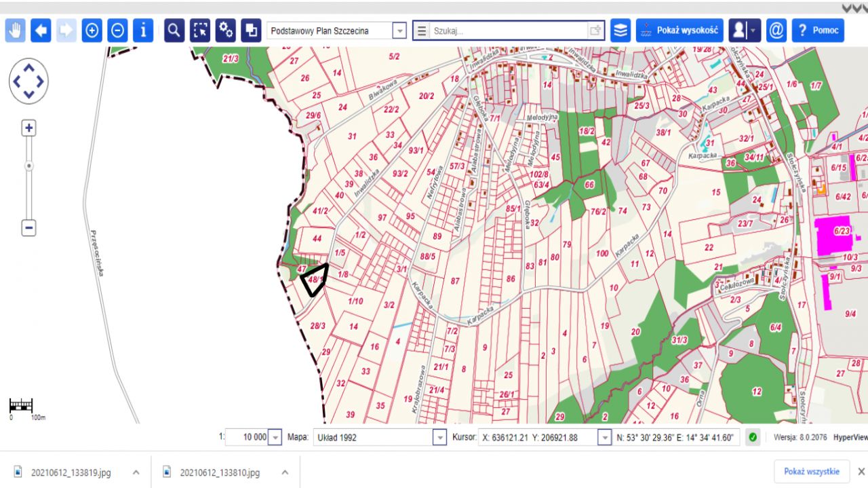This screenshot has width=868, height=488.
Task: Open the map scale 10 000 dropdown
Action: point(275,438)
